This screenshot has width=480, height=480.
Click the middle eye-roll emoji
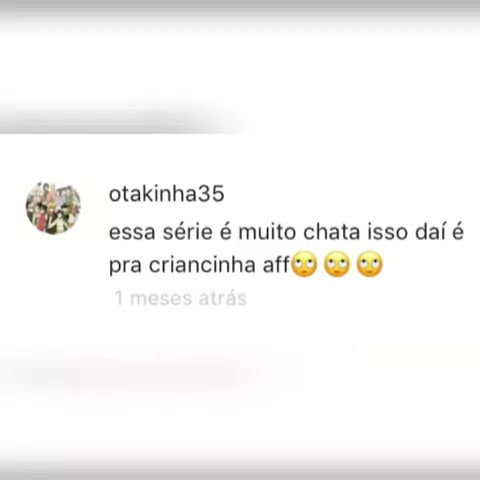click(337, 265)
